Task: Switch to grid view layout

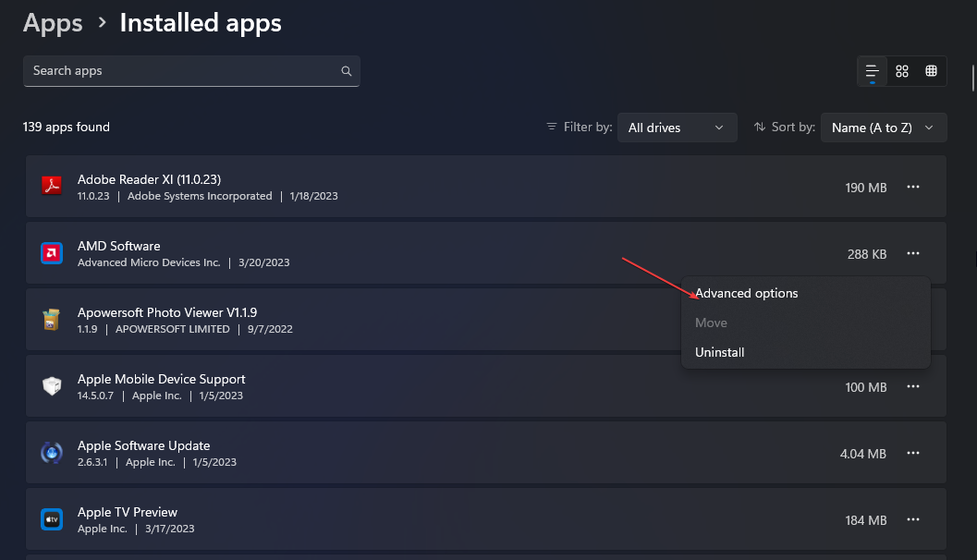Action: coord(902,71)
